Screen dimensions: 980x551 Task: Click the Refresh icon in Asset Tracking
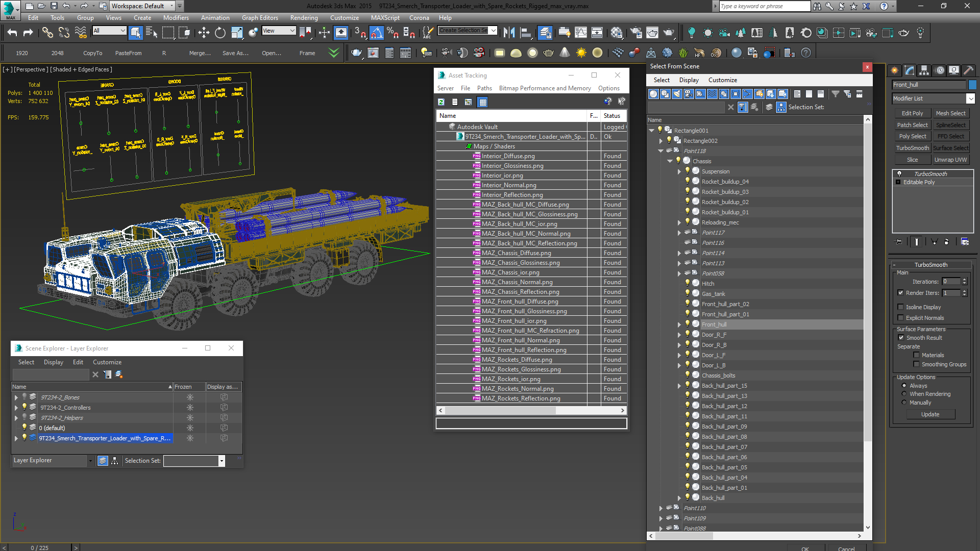[441, 102]
